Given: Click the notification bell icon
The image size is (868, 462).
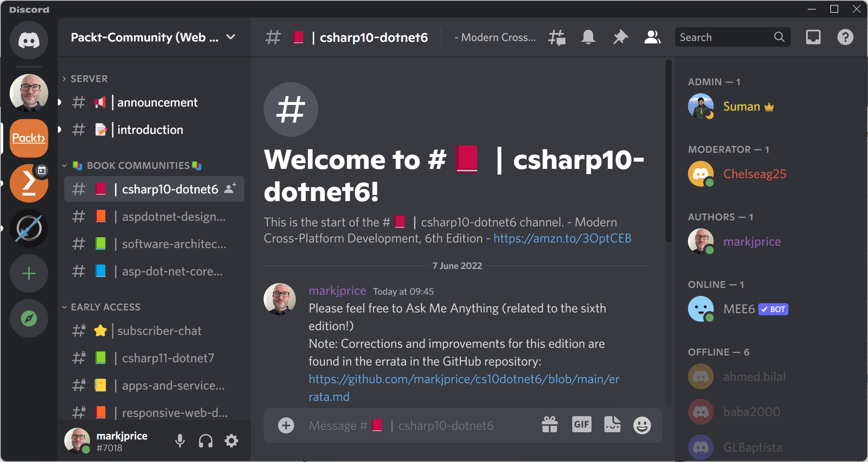Looking at the screenshot, I should click(x=588, y=37).
